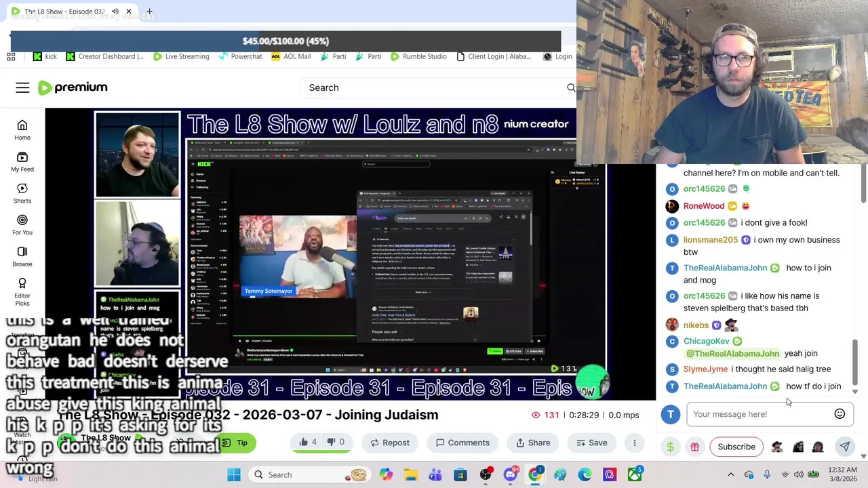
Task: Open the Client Login Alabama bookmark
Action: [494, 56]
